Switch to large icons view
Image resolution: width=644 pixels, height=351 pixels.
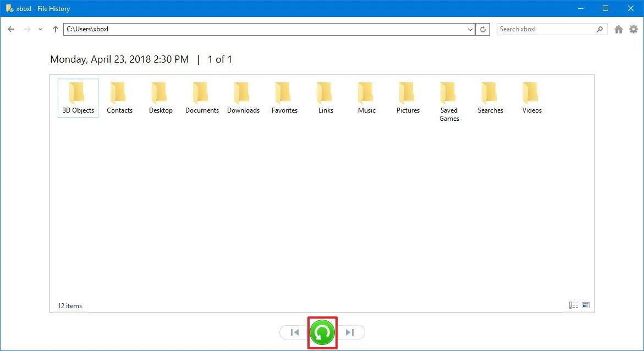click(586, 305)
